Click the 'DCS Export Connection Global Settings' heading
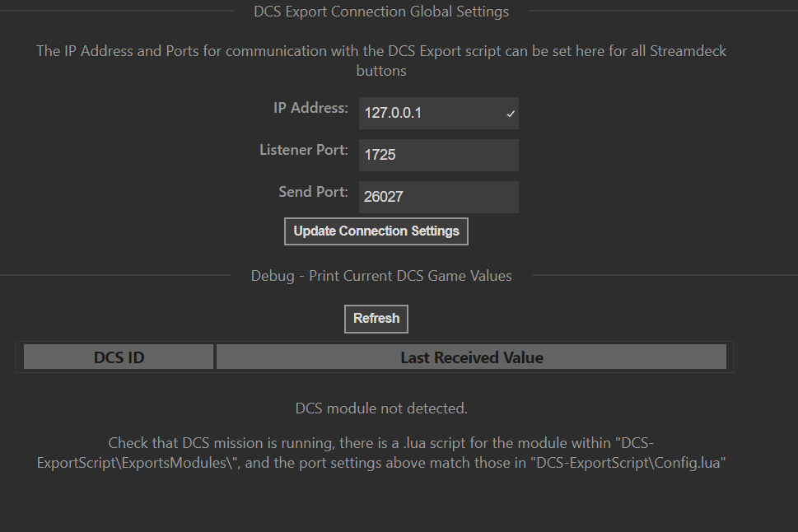The height and width of the screenshot is (532, 798). coord(381,12)
